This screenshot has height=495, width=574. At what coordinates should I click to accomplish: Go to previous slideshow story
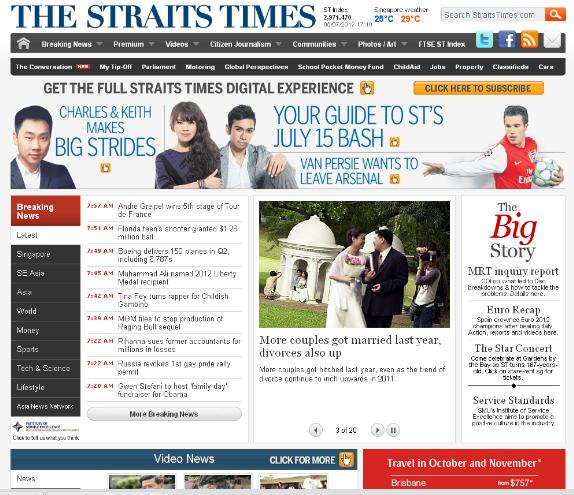(x=316, y=430)
